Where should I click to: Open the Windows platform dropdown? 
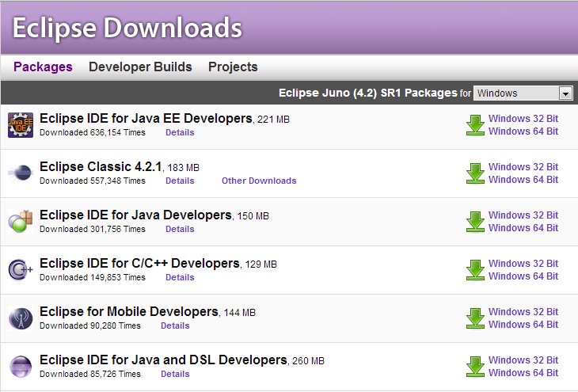tap(523, 93)
